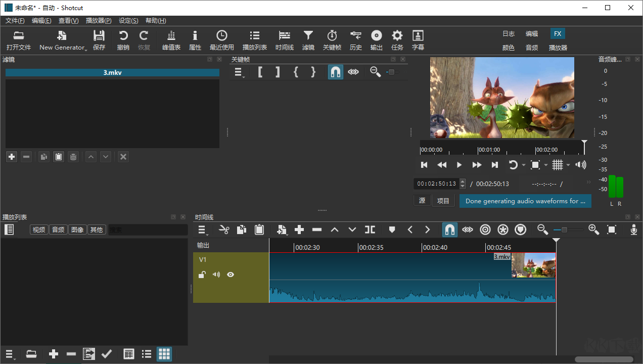The image size is (643, 364).
Task: Hide the V1 track with the eye icon
Action: (x=231, y=275)
